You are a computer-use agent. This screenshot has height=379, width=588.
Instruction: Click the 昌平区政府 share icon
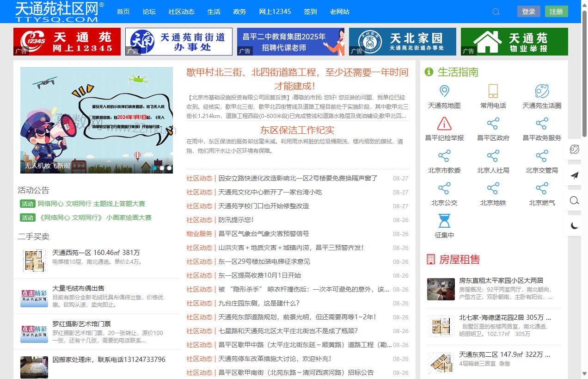point(493,124)
